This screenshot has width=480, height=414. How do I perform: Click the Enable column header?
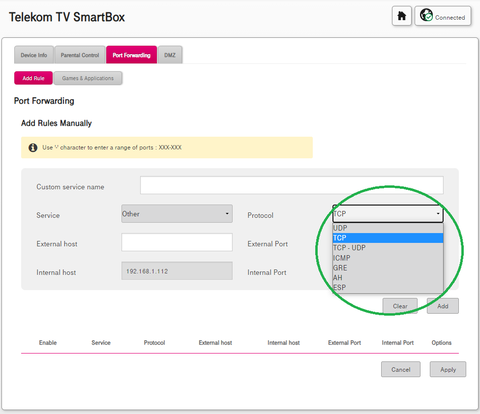tap(48, 343)
